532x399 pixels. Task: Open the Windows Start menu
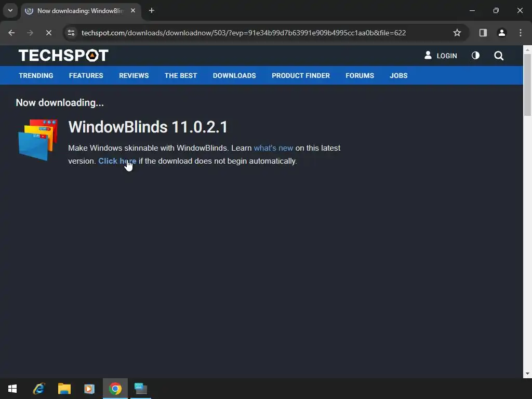point(12,389)
